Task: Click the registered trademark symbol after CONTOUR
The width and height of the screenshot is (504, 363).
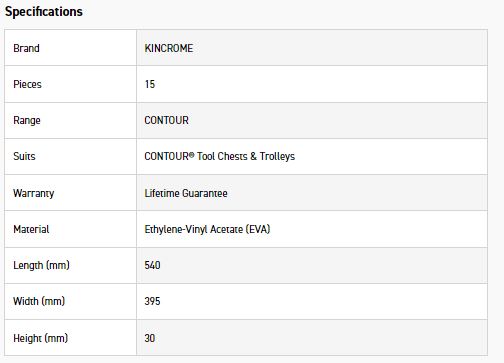Action: [192, 154]
